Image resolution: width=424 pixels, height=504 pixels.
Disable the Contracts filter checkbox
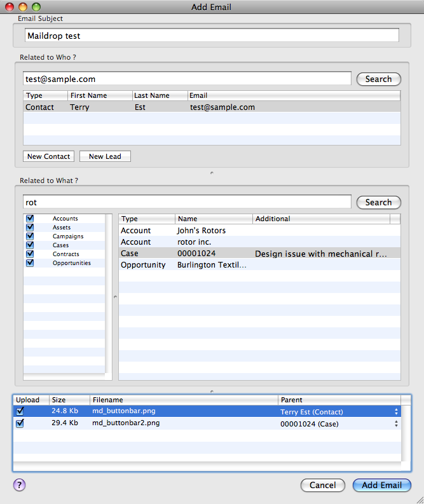[x=30, y=254]
